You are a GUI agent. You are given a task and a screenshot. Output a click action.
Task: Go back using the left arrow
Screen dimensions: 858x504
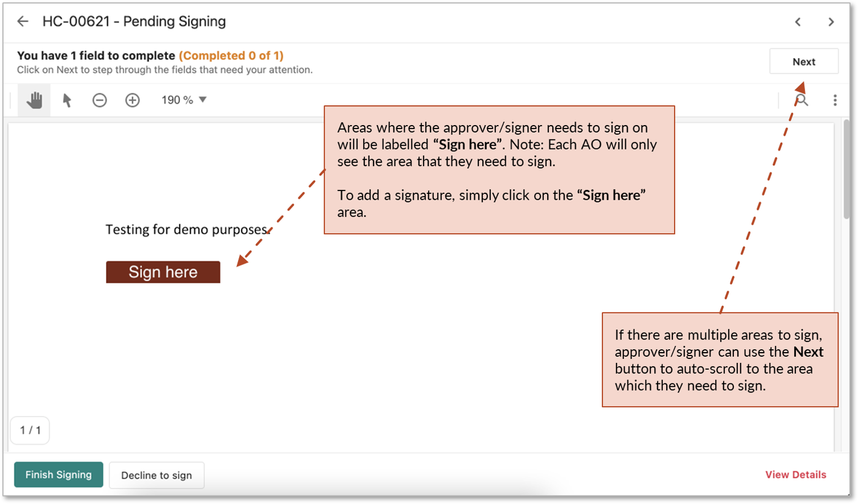point(23,22)
